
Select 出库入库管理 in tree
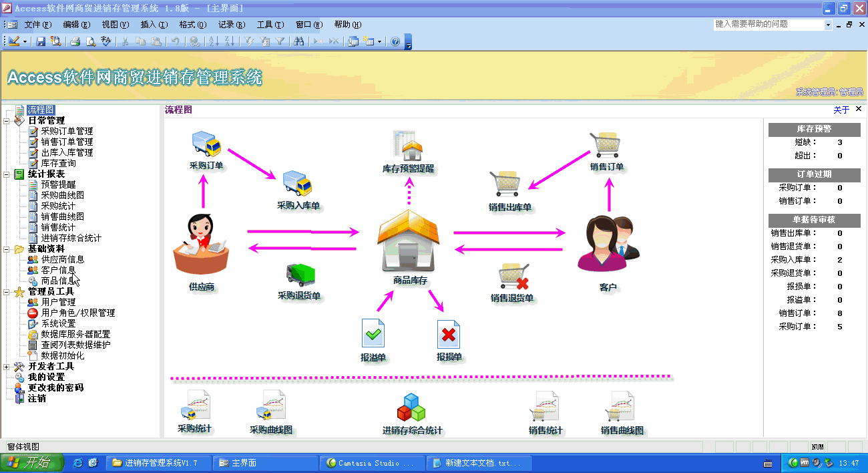click(67, 153)
